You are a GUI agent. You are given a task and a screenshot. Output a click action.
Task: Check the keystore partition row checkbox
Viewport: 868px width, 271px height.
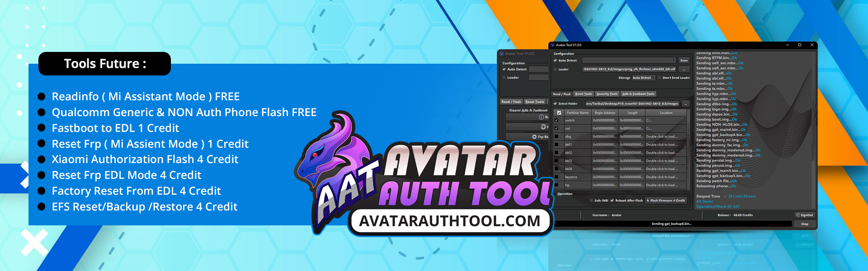pos(557,177)
